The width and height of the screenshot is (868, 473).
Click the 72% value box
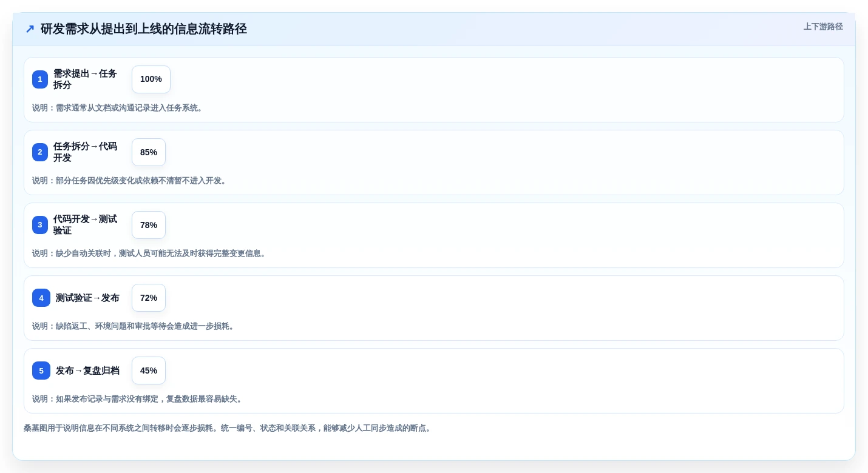149,298
